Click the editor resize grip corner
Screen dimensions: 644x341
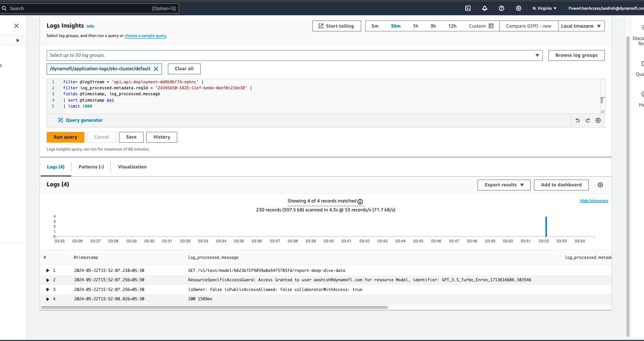pyautogui.click(x=602, y=111)
